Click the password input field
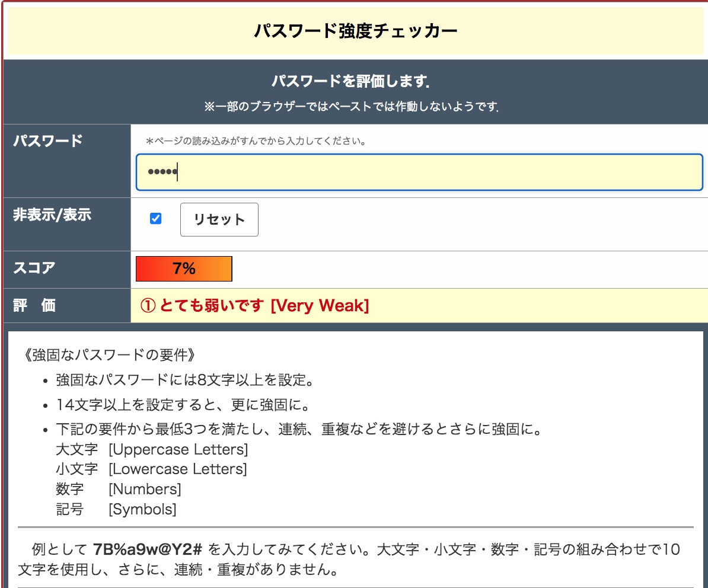The height and width of the screenshot is (588, 708). [419, 172]
